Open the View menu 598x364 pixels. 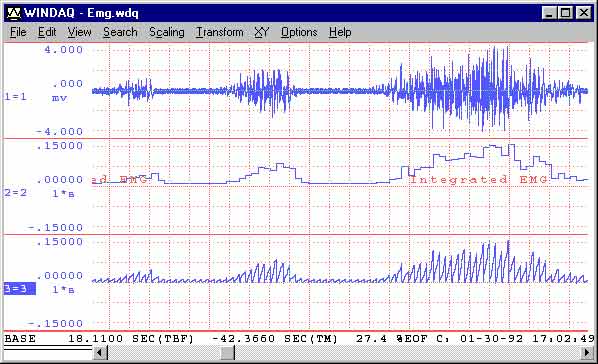pos(79,32)
